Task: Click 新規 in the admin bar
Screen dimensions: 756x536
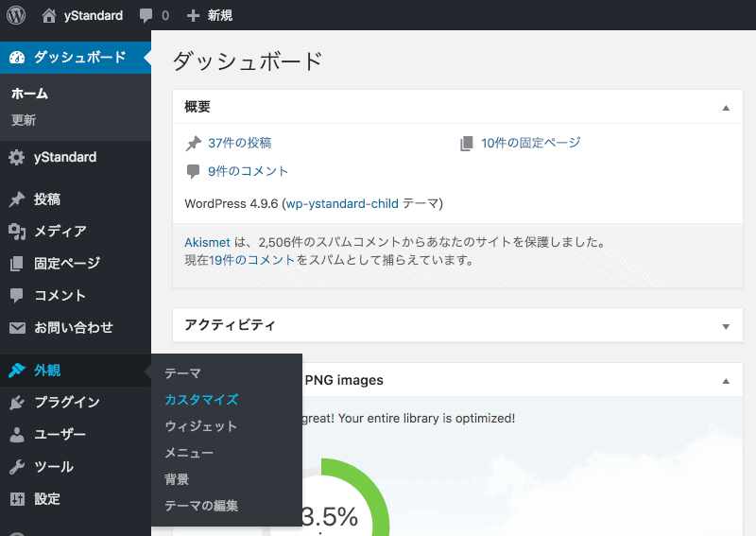Action: [220, 16]
